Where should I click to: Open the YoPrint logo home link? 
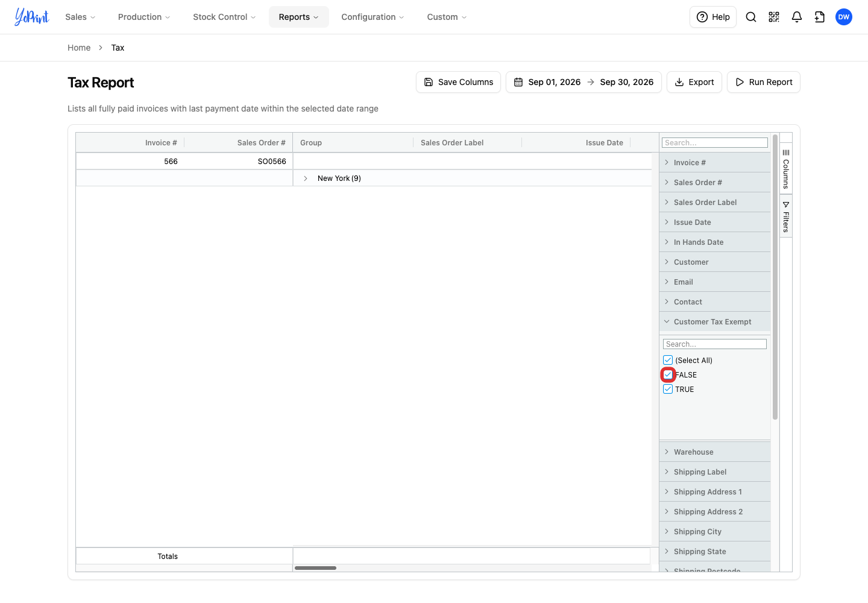pos(32,17)
